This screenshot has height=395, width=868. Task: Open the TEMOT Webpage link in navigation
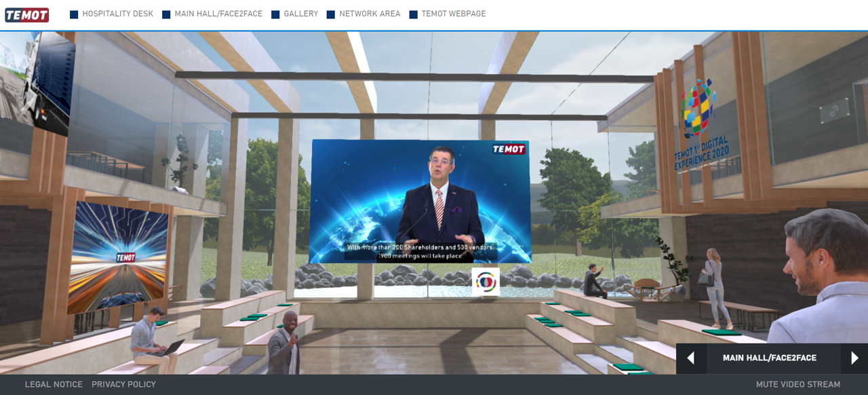[x=454, y=14]
